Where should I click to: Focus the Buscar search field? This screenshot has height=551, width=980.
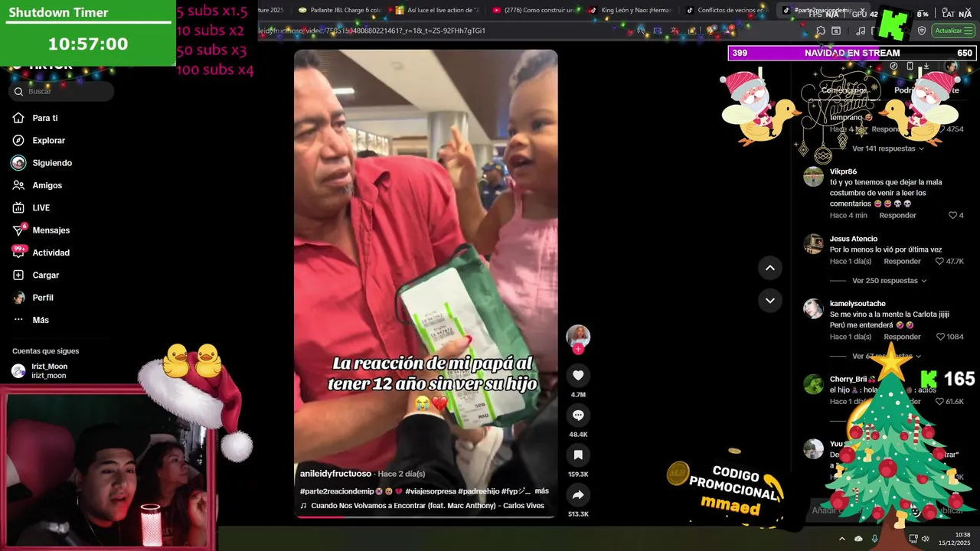pyautogui.click(x=61, y=91)
